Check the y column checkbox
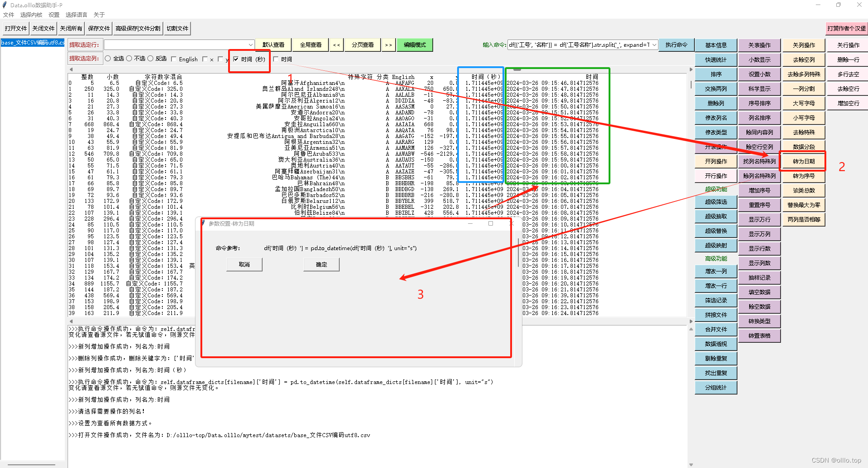 tap(220, 59)
